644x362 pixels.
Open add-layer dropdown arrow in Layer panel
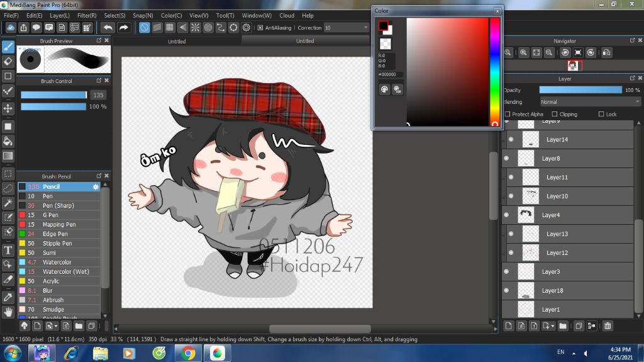point(552,326)
